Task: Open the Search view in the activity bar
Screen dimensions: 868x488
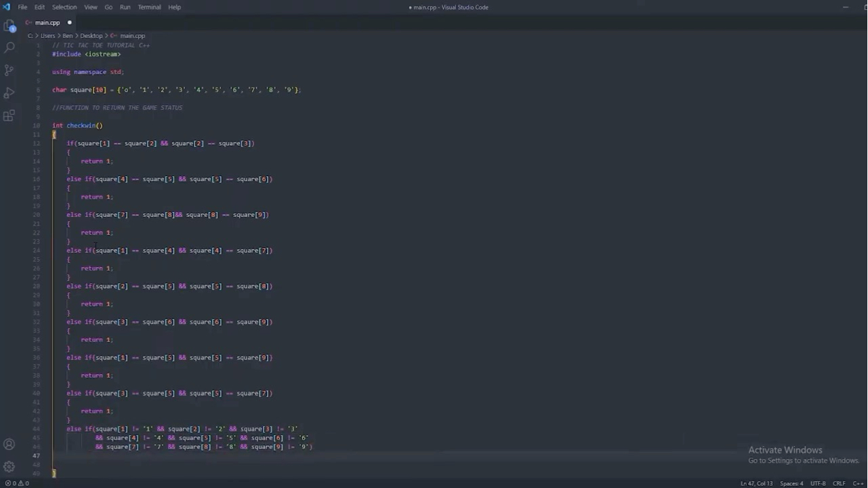Action: coord(9,48)
